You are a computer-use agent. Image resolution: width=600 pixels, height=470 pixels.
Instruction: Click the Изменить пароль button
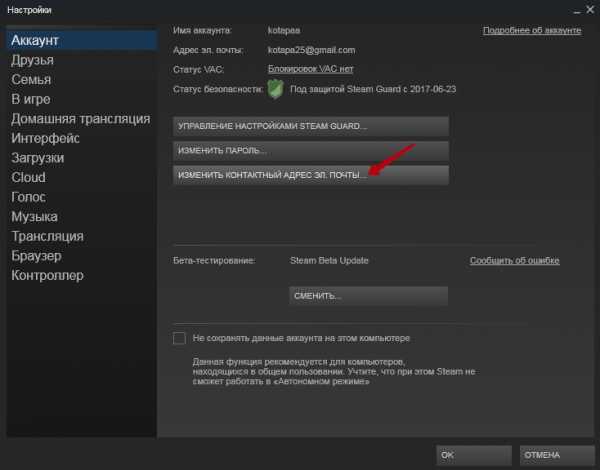[311, 151]
